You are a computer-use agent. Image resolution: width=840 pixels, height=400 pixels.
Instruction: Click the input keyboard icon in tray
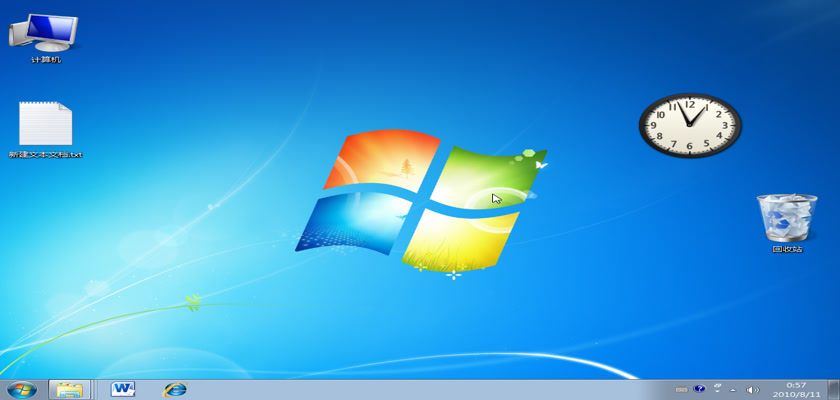(x=682, y=389)
